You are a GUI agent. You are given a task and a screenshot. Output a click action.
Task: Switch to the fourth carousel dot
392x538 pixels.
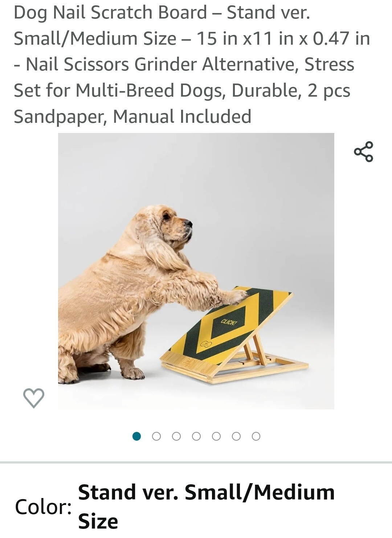pos(196,436)
